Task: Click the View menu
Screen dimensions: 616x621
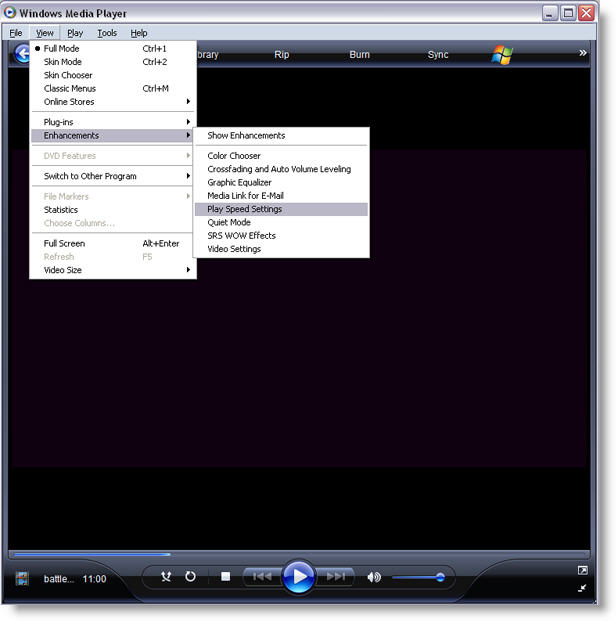Action: pyautogui.click(x=45, y=33)
